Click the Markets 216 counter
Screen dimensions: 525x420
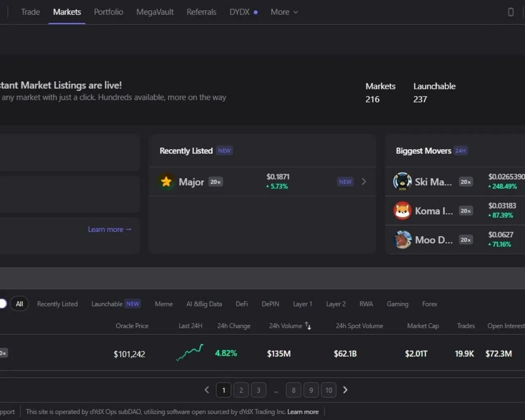pyautogui.click(x=381, y=93)
